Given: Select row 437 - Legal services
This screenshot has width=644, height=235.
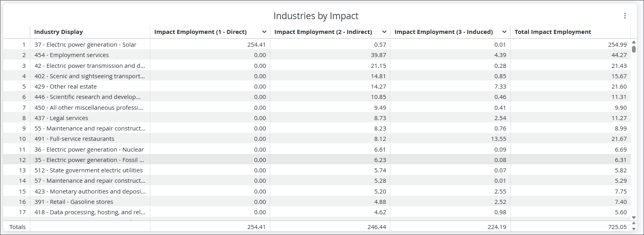Looking at the screenshot, I should [x=317, y=118].
